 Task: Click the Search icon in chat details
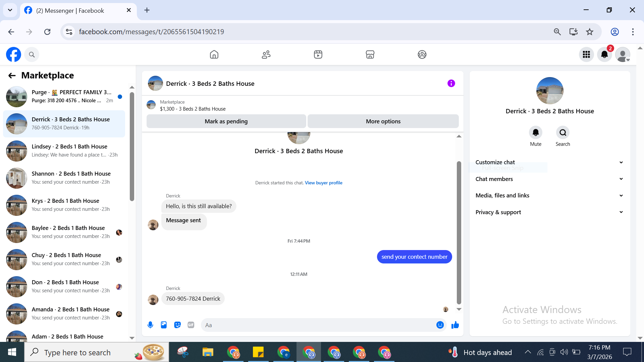563,133
